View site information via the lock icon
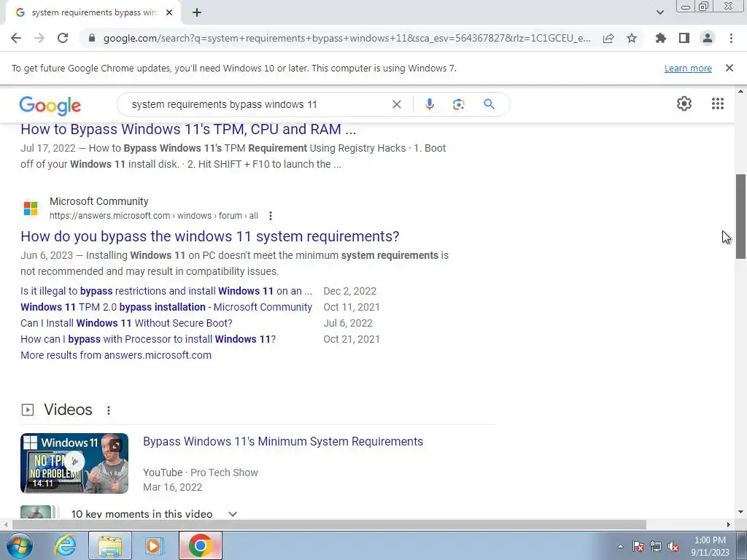The width and height of the screenshot is (747, 560). pos(92,38)
